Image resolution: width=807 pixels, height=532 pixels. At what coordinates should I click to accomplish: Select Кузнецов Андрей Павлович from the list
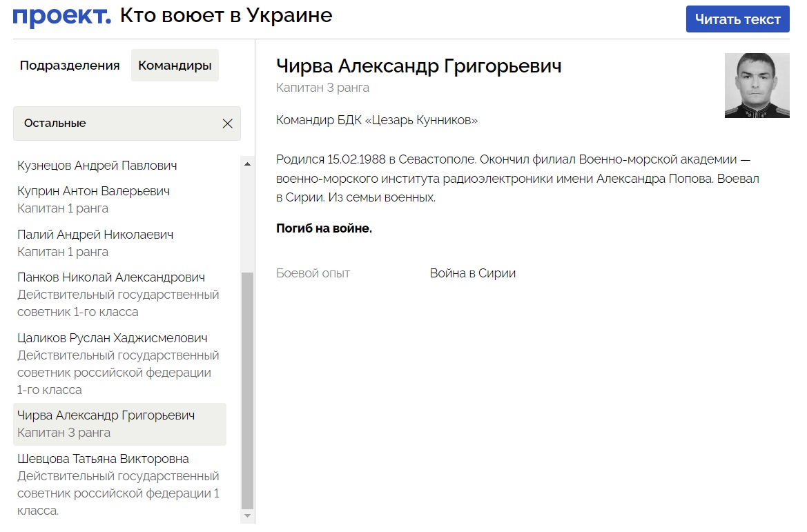pos(97,165)
